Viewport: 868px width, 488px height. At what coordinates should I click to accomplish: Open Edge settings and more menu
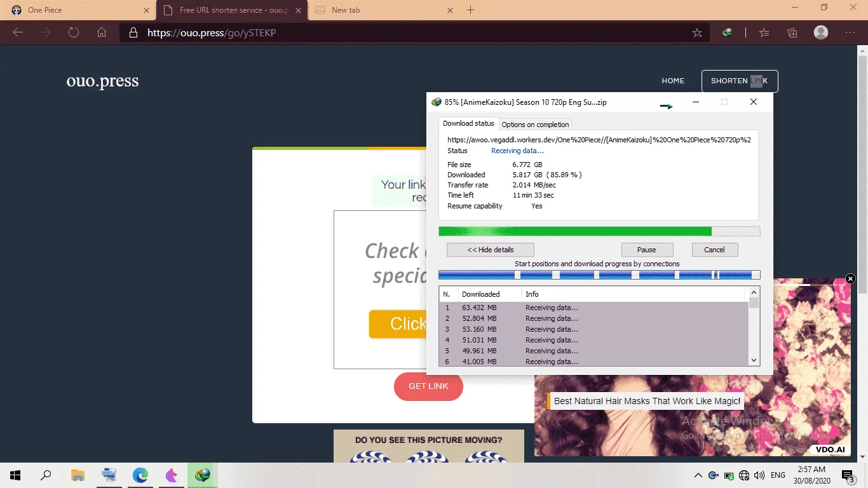[850, 33]
